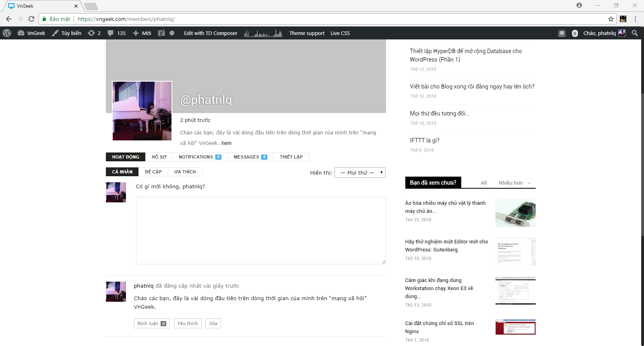Click Yêu thích favorite button
The image size is (644, 346).
point(188,323)
